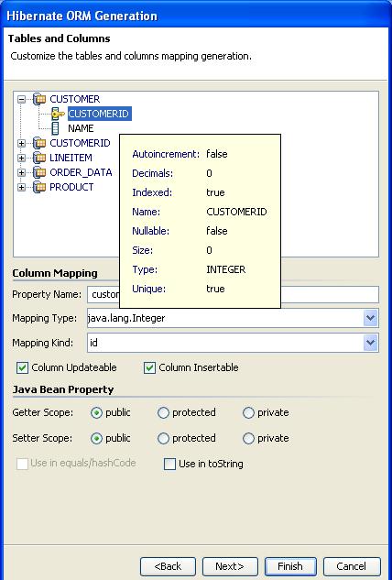The width and height of the screenshot is (392, 580).
Task: Set Setter Scope to public
Action: 96,439
